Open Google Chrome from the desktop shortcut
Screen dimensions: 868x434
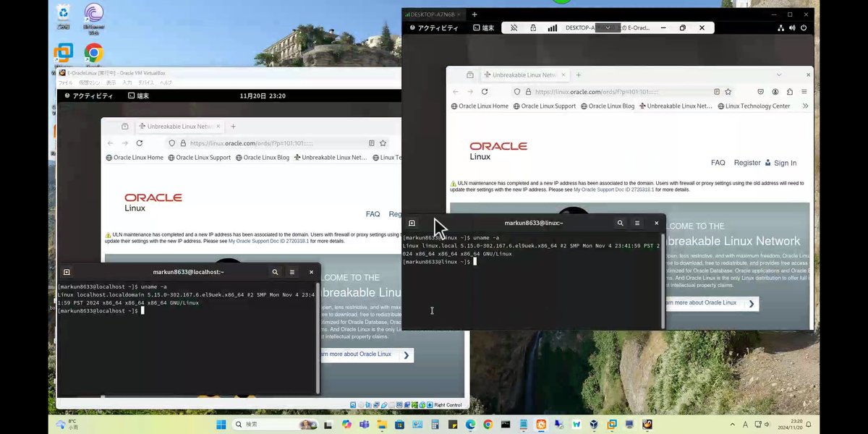pos(93,56)
